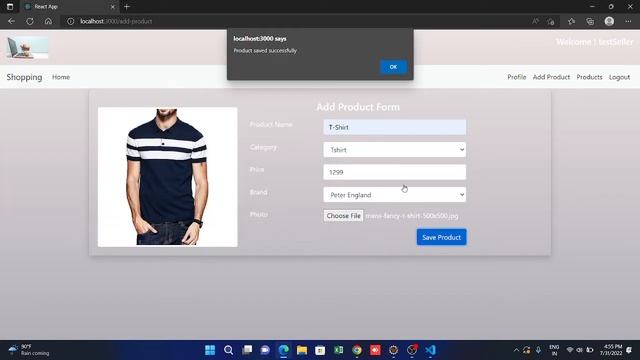Close the React App tab
The image size is (640, 360).
coord(113,7)
